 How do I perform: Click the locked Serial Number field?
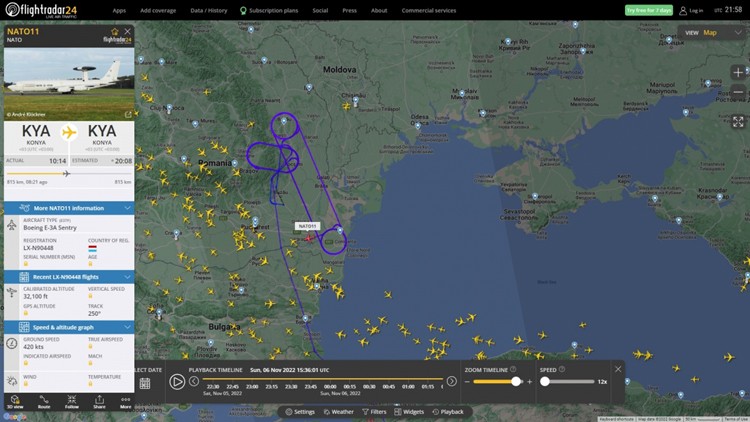(26, 264)
